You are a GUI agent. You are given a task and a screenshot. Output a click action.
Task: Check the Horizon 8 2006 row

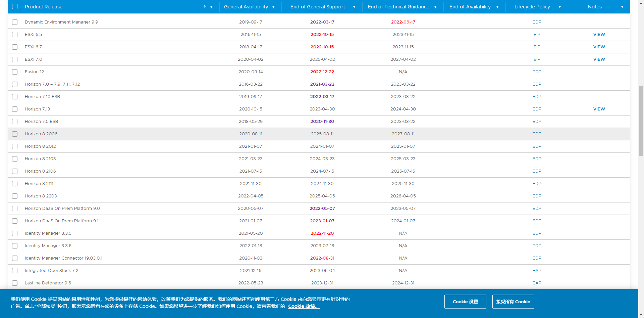(15, 134)
